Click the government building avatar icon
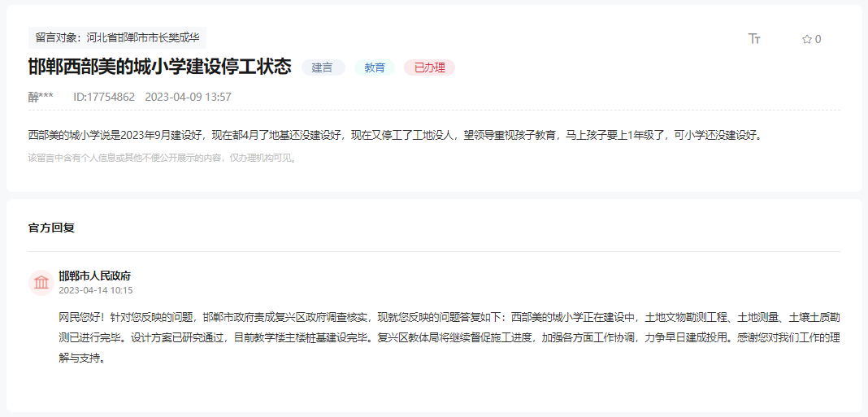Image resolution: width=868 pixels, height=417 pixels. click(x=41, y=282)
